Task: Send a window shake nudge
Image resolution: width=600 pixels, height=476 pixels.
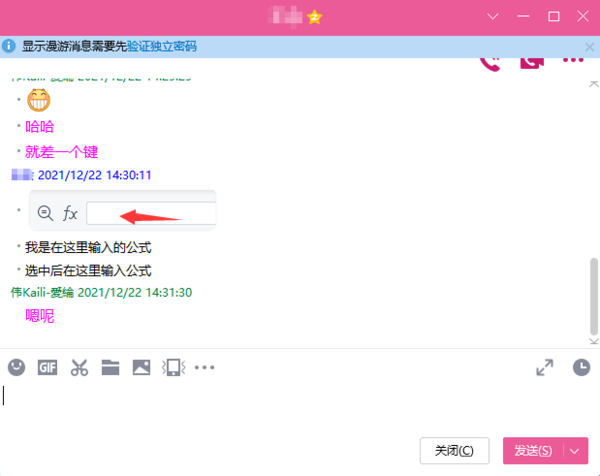Action: 173,368
